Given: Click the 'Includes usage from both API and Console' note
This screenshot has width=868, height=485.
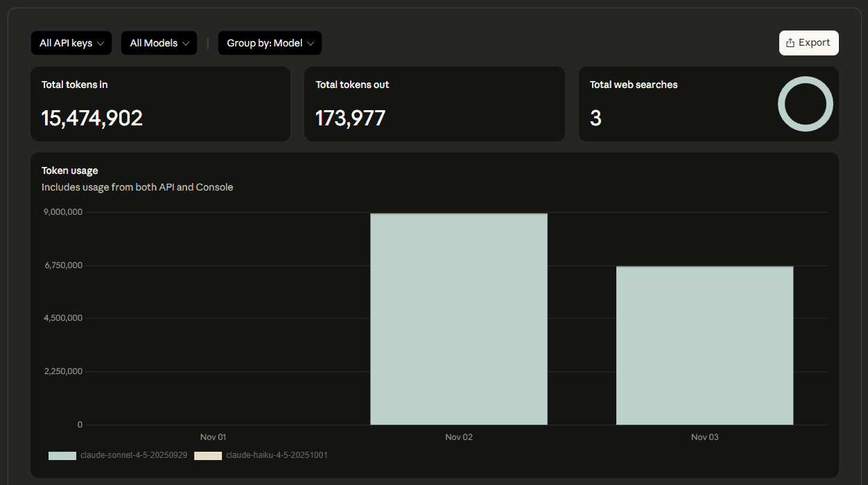Looking at the screenshot, I should 137,187.
